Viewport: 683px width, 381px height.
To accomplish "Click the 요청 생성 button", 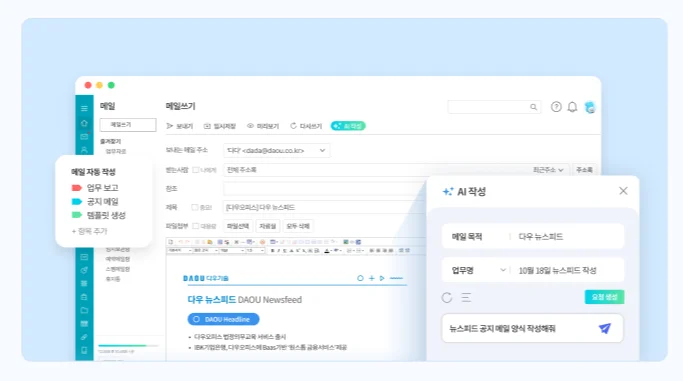I will coord(604,297).
